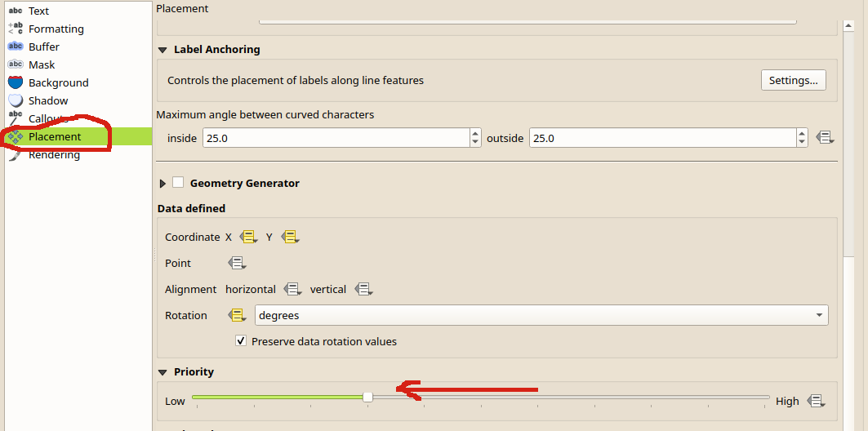868x431 pixels.
Task: Switch to the Buffer settings tab
Action: coord(44,47)
